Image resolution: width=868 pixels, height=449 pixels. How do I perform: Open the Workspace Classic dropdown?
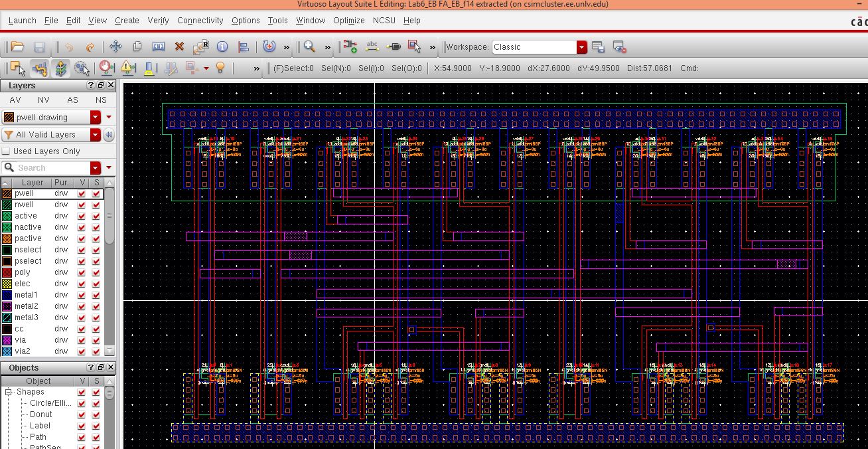[x=582, y=47]
